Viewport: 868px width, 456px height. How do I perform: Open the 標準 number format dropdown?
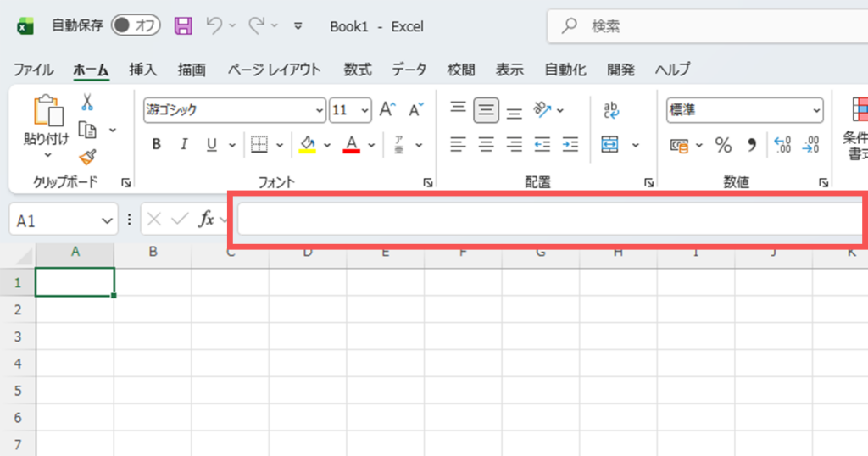pos(816,111)
